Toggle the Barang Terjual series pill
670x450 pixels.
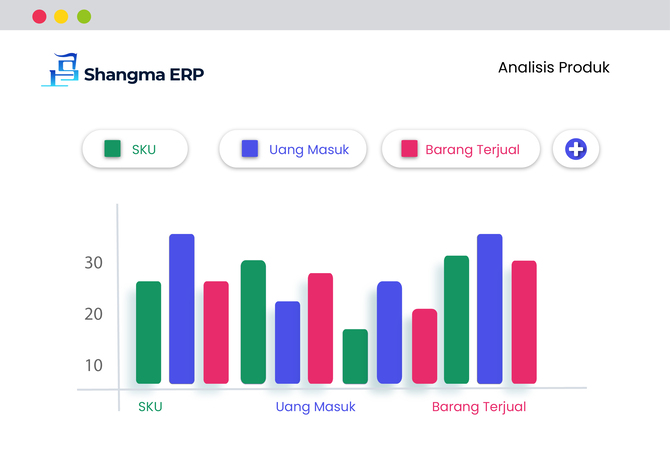click(461, 149)
